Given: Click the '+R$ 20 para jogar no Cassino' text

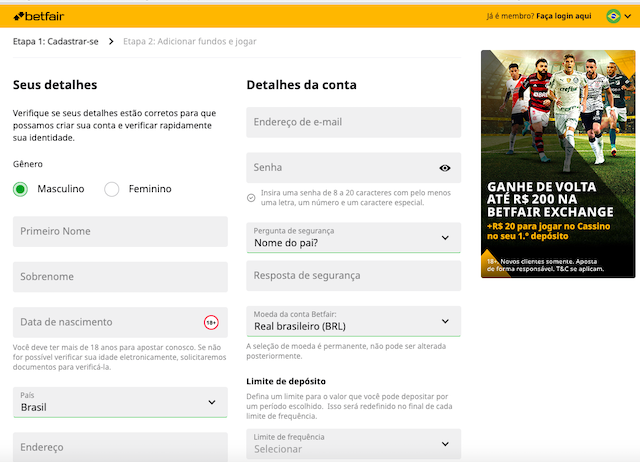Looking at the screenshot, I should (549, 226).
